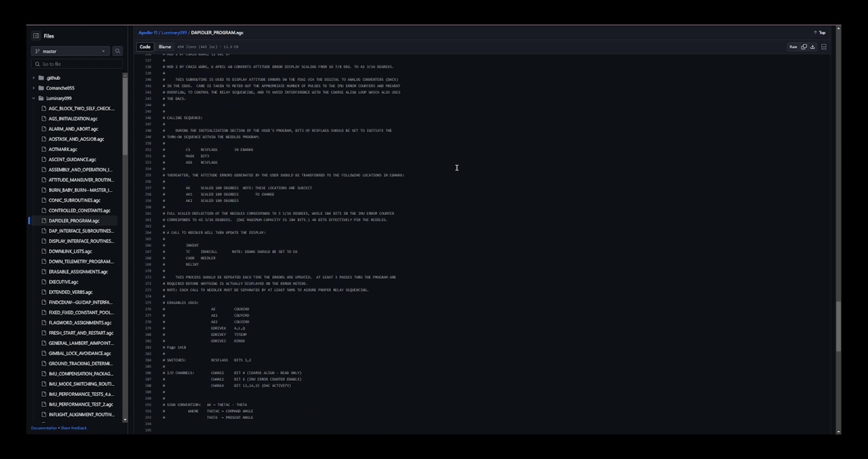Image resolution: width=868 pixels, height=459 pixels.
Task: Open the Share feedback link
Action: tap(74, 428)
